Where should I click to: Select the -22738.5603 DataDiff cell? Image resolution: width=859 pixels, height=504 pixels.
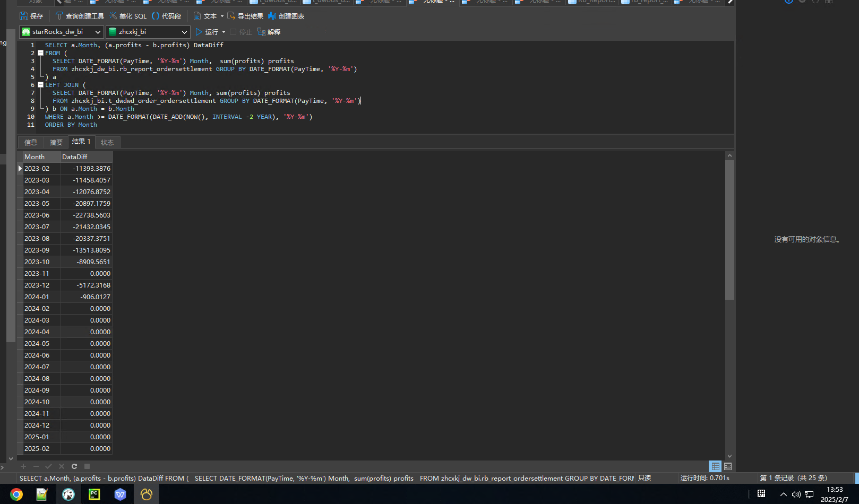(x=86, y=215)
